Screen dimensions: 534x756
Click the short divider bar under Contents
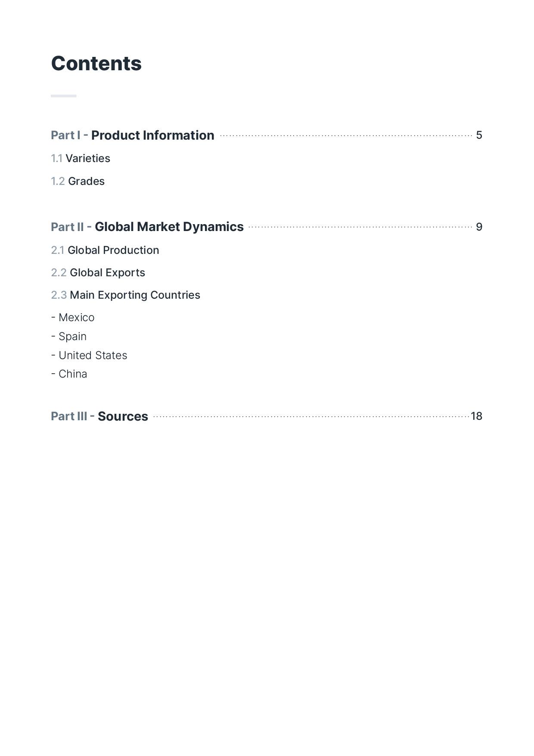[64, 96]
